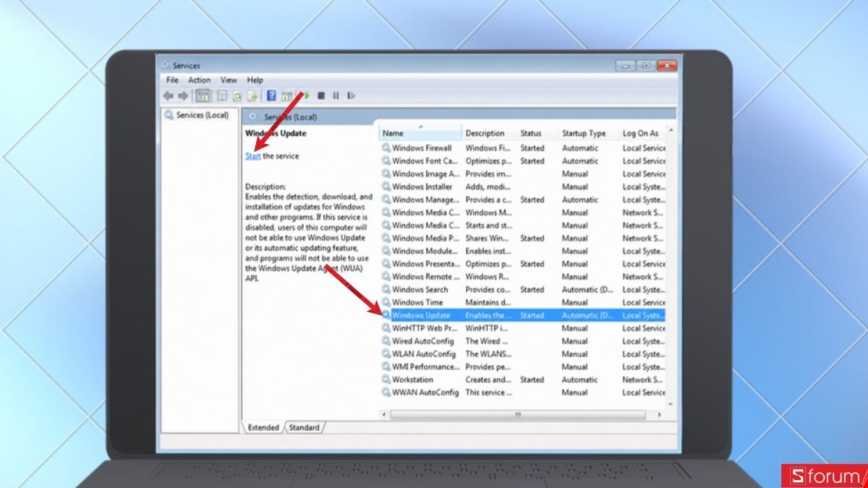
Task: Click the vertical scrollbar down arrow
Action: [671, 405]
